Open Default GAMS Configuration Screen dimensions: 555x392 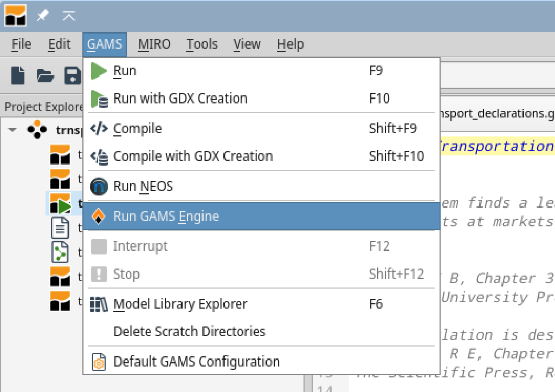pyautogui.click(x=262, y=362)
